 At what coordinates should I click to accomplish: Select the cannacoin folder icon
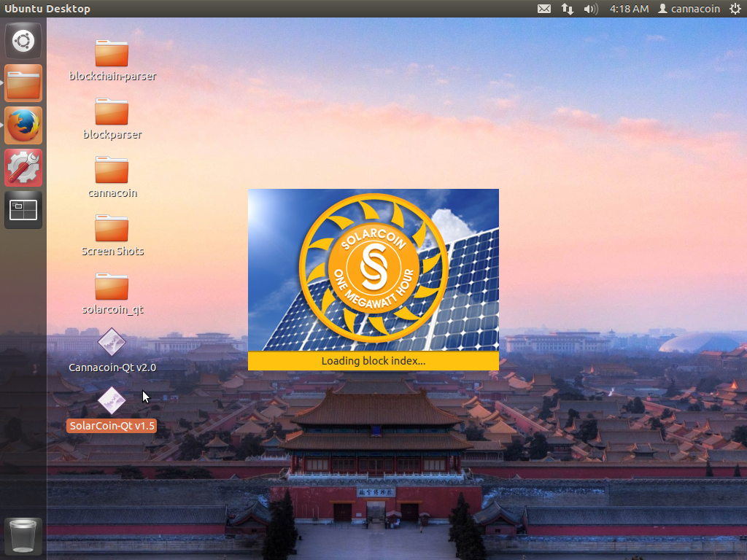[112, 170]
